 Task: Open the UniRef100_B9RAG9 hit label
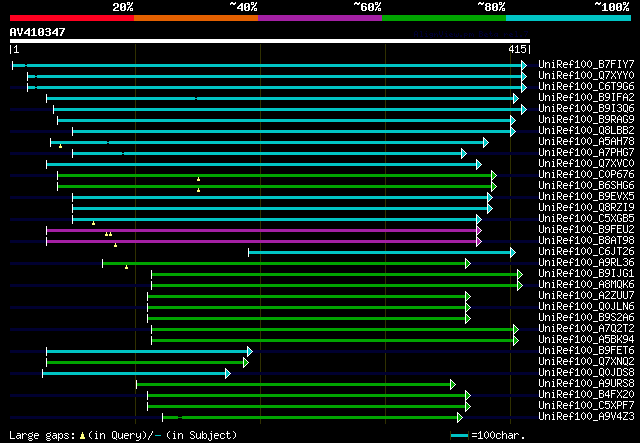pyautogui.click(x=586, y=120)
